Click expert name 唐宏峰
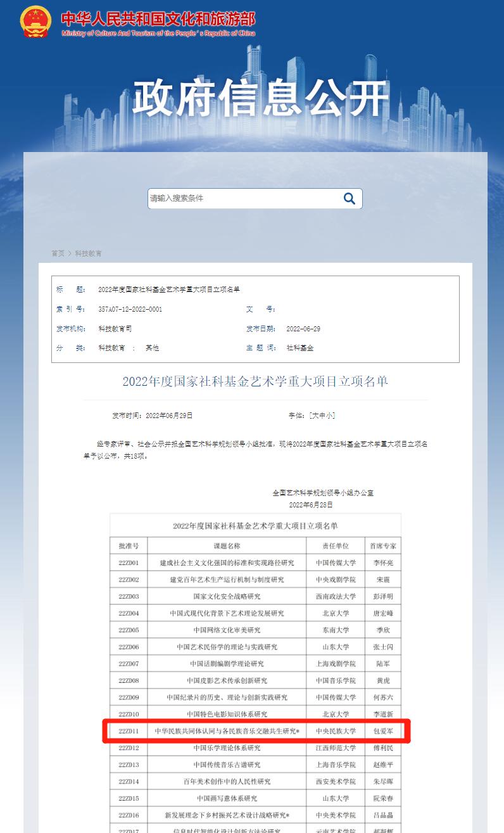 tap(383, 613)
